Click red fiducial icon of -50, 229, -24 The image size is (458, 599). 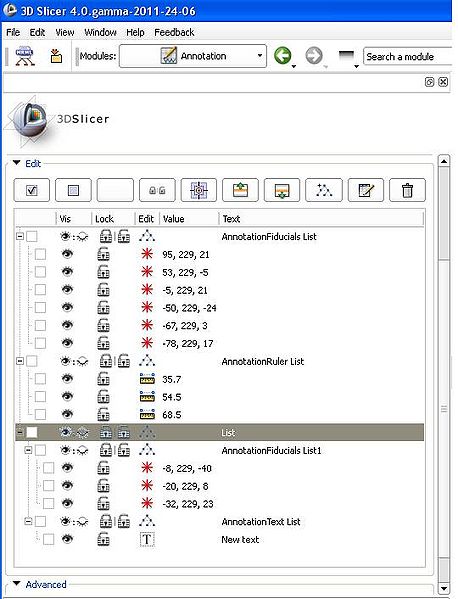click(147, 308)
